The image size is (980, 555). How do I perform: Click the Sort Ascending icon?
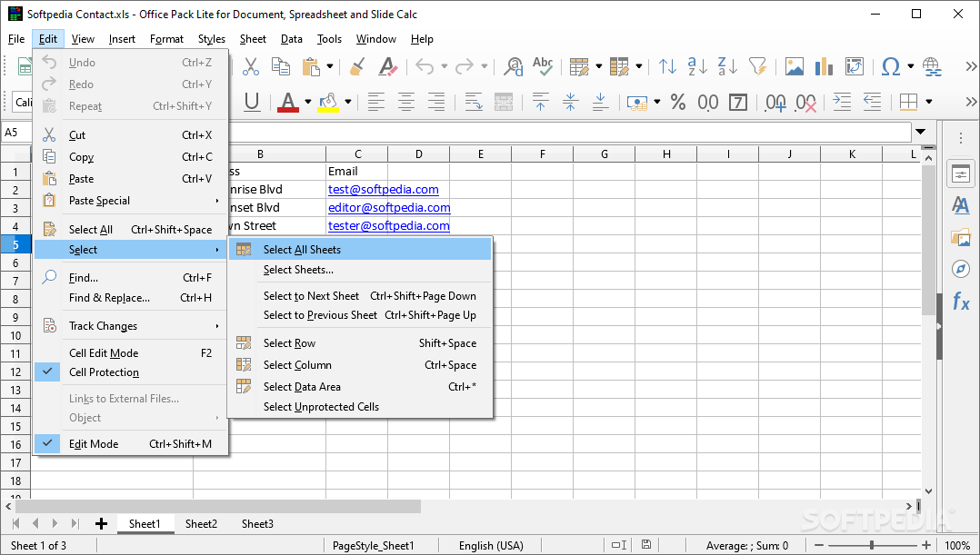(697, 66)
